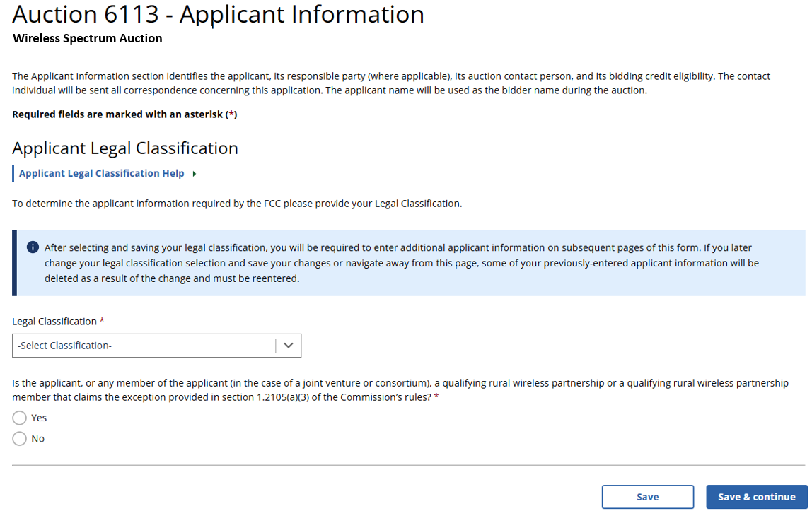Select the No radio button
Screen dimensions: 812x511
[20, 439]
